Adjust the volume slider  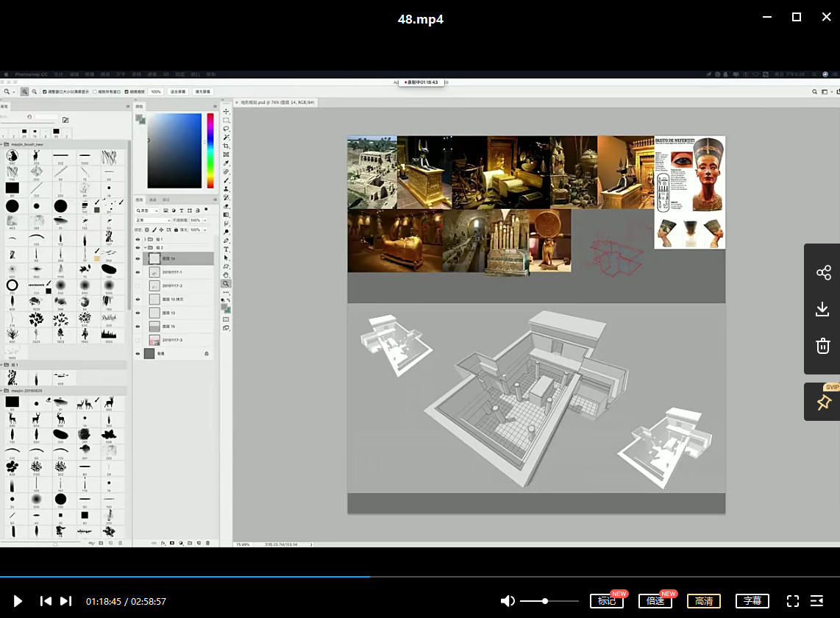tap(545, 601)
